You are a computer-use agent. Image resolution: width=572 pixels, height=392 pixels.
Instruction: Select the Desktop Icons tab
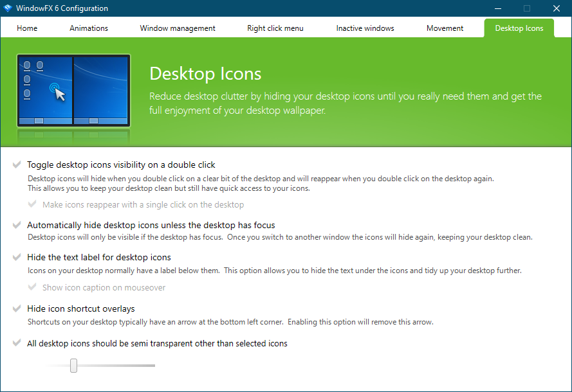point(519,28)
